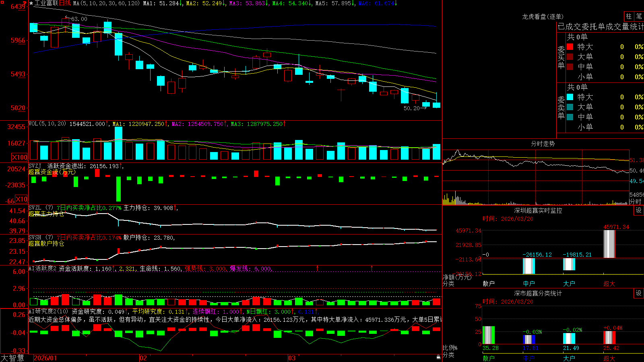644x362 pixels.
Task: Click the AI研究度2(10) indicator name
Action: click(48, 311)
